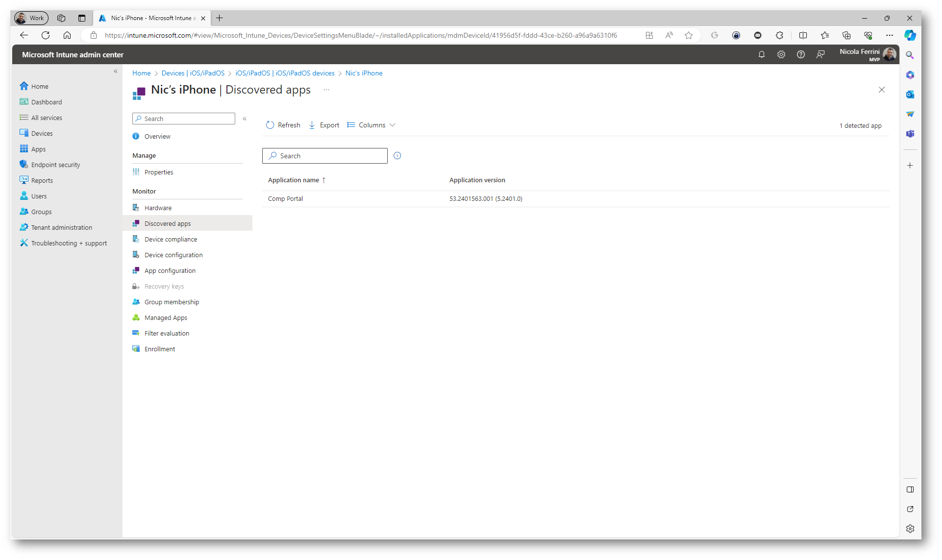Toggle split screen in Edge
This screenshot has height=560, width=942.
pyautogui.click(x=803, y=35)
